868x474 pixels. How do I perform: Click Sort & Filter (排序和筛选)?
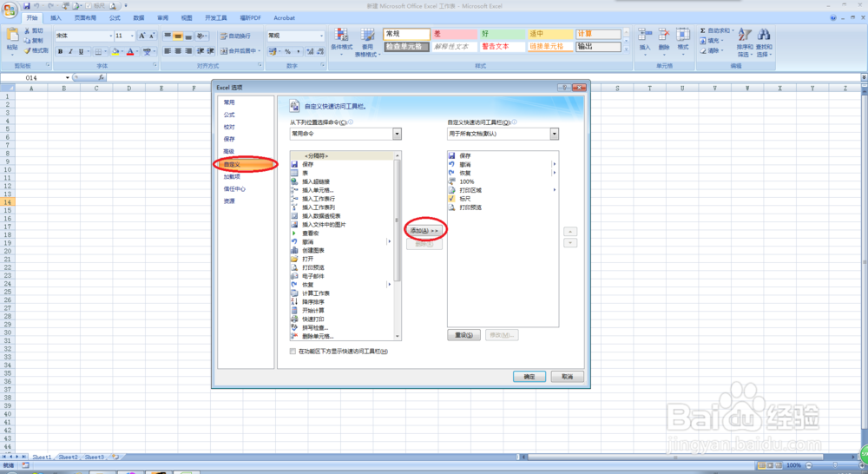[745, 42]
